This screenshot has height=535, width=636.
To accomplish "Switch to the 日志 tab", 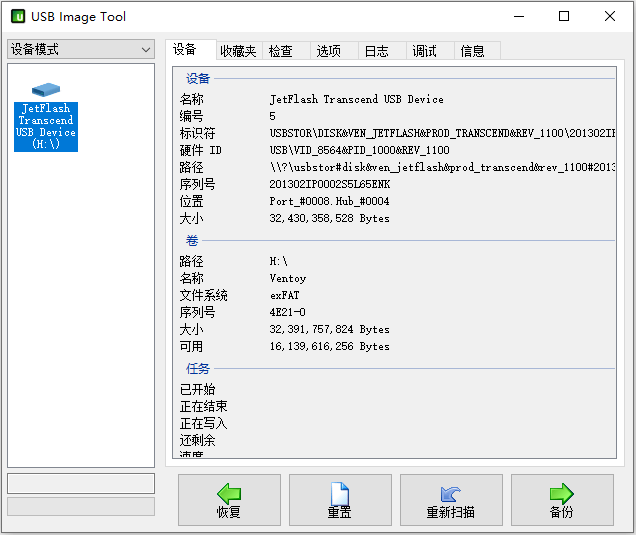I will [x=382, y=51].
